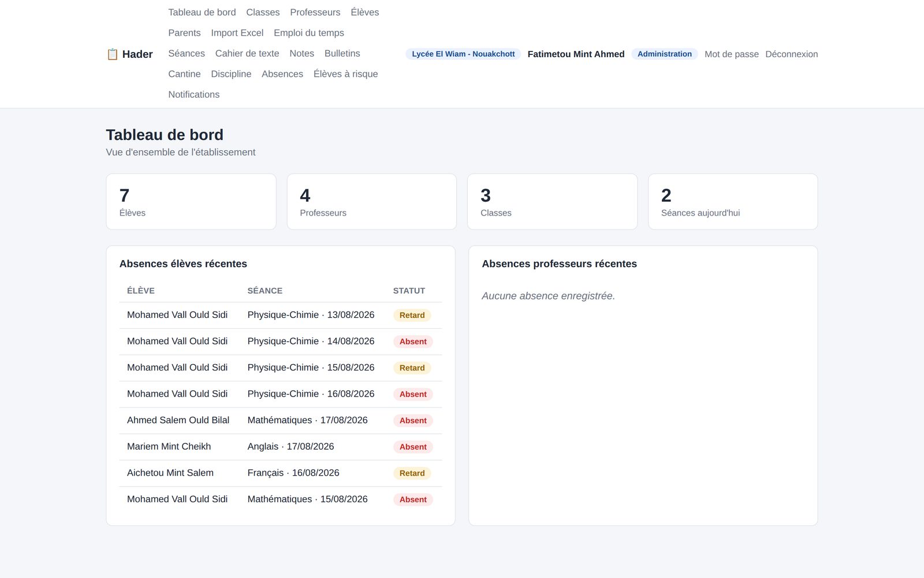Go to Séances in the navigation
Screen dimensions: 924x578
(x=187, y=53)
